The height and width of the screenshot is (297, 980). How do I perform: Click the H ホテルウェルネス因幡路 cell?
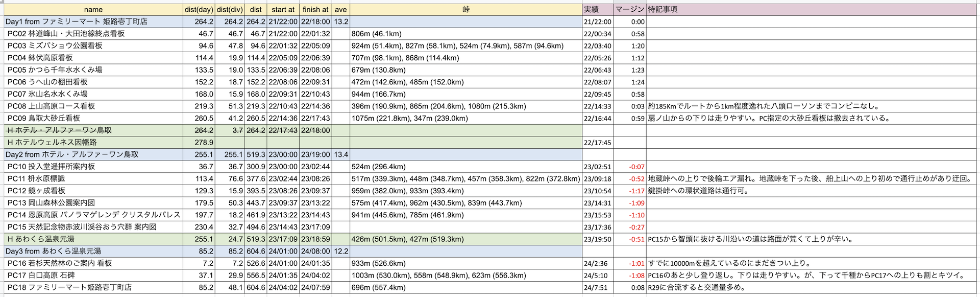pos(93,142)
